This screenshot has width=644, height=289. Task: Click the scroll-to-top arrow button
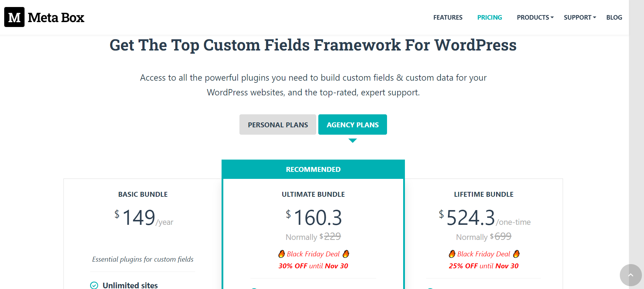pyautogui.click(x=631, y=275)
